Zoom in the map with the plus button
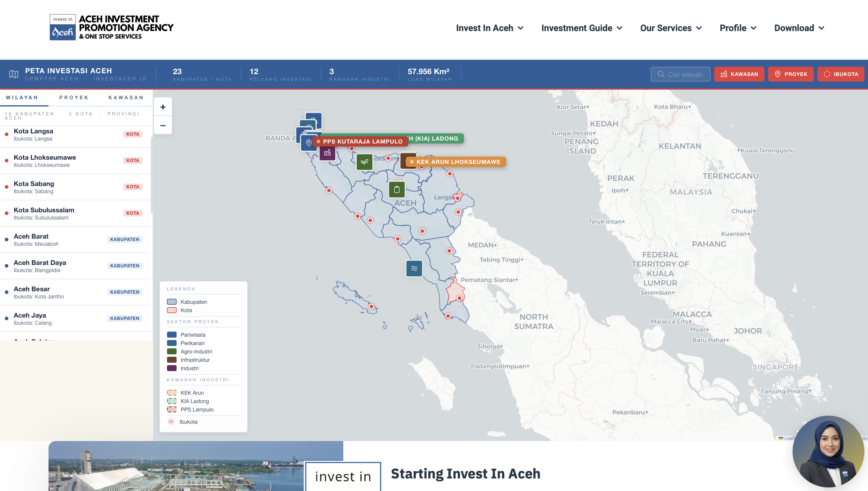This screenshot has width=868, height=491. (163, 107)
